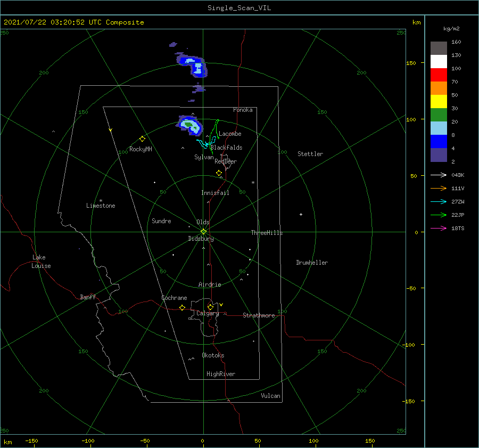479x448 pixels.
Task: Click the Drumheller label
Action: [x=312, y=263]
